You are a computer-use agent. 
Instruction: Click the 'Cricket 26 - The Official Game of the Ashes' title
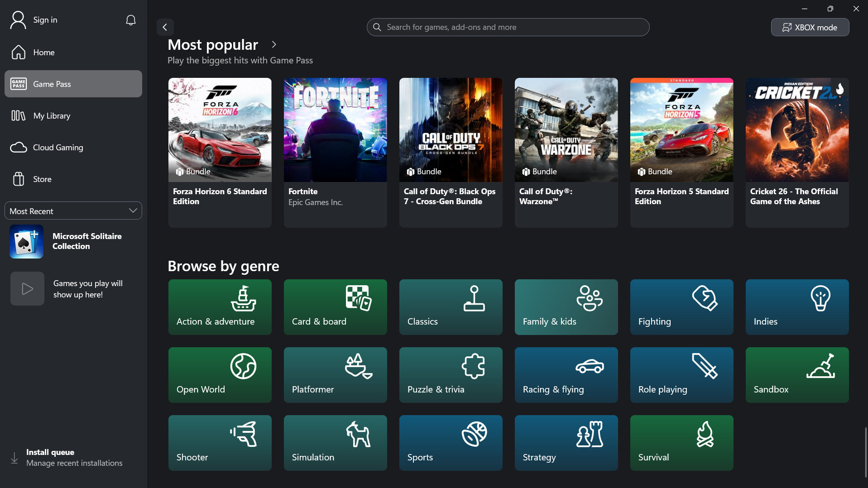[x=794, y=196]
